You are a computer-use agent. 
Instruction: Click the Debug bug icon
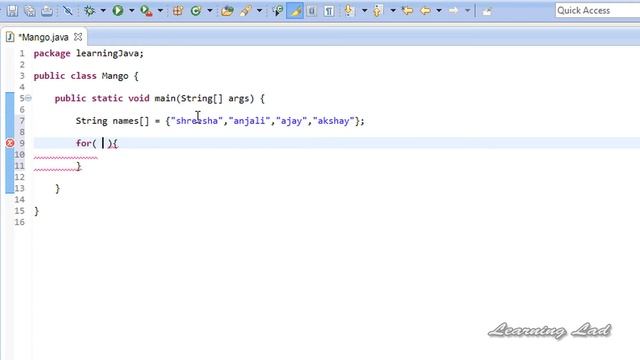[89, 11]
